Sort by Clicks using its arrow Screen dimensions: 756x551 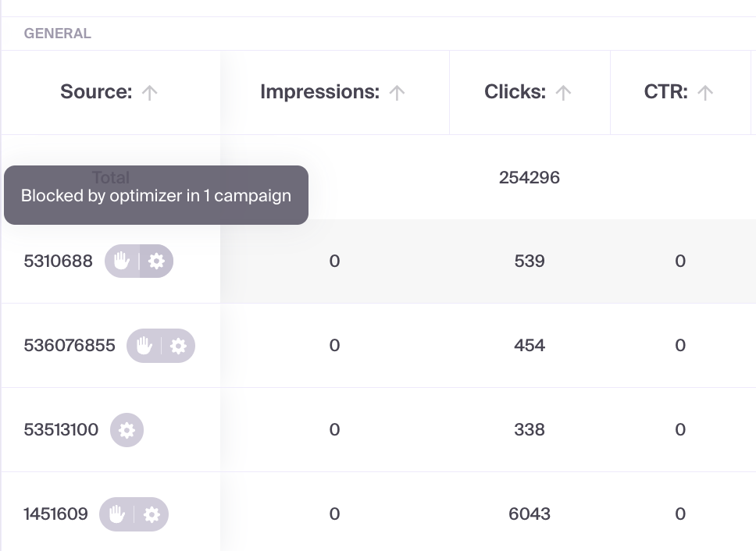[x=563, y=93]
